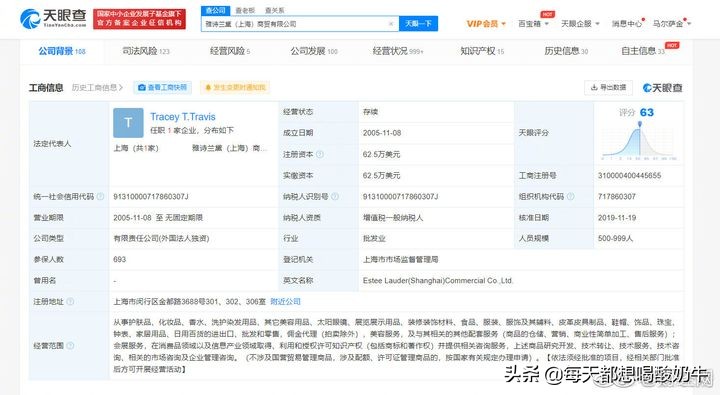The width and height of the screenshot is (720, 395).
Task: Open the info icon next to 注册资本
Action: (320, 154)
